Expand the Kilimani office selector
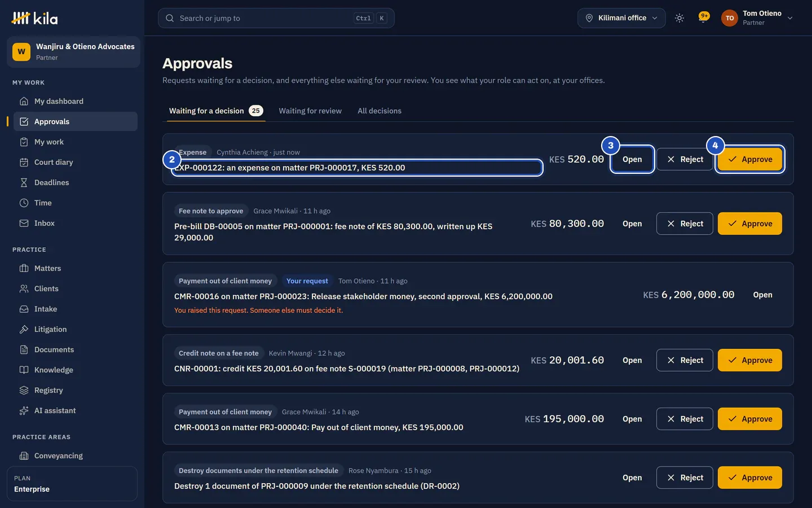Screen dimensions: 812x508 621,18
